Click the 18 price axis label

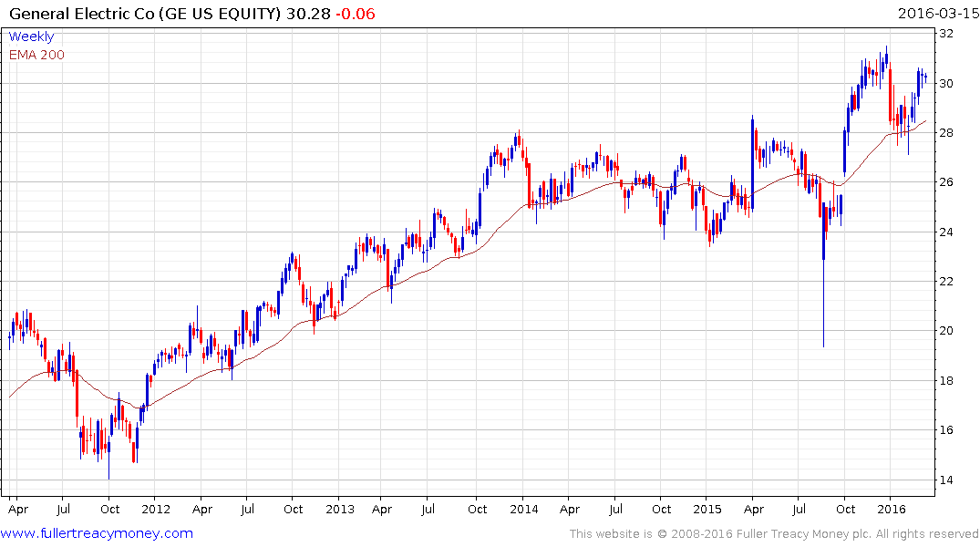pyautogui.click(x=946, y=380)
